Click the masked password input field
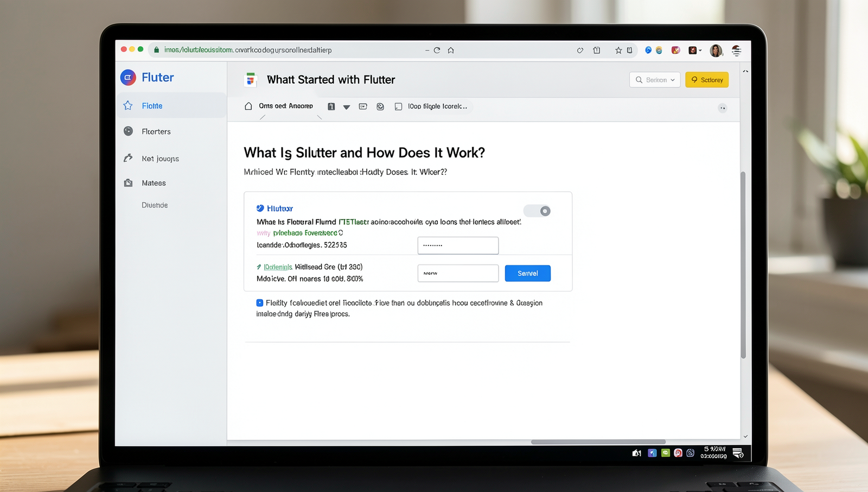868x492 pixels. [x=458, y=245]
